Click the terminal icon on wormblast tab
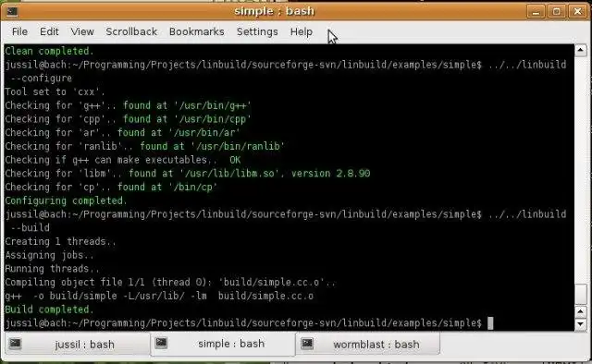The image size is (592, 364). click(307, 344)
